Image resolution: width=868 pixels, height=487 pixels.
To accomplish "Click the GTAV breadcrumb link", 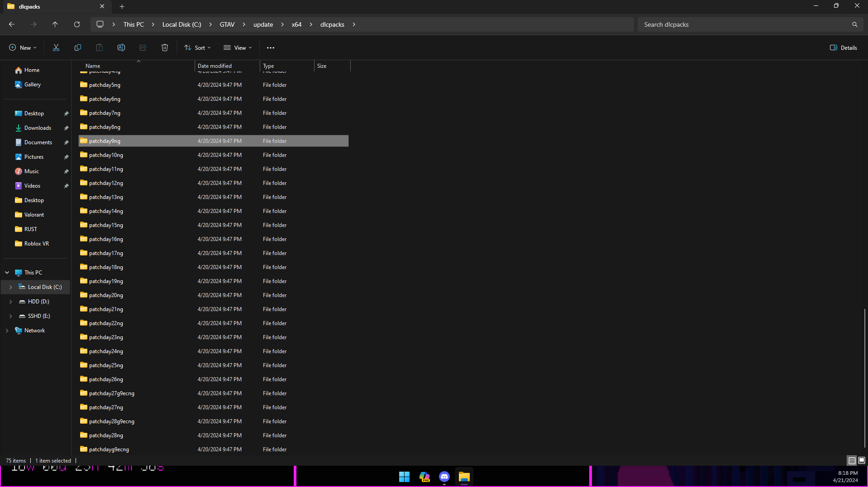I will (x=227, y=24).
